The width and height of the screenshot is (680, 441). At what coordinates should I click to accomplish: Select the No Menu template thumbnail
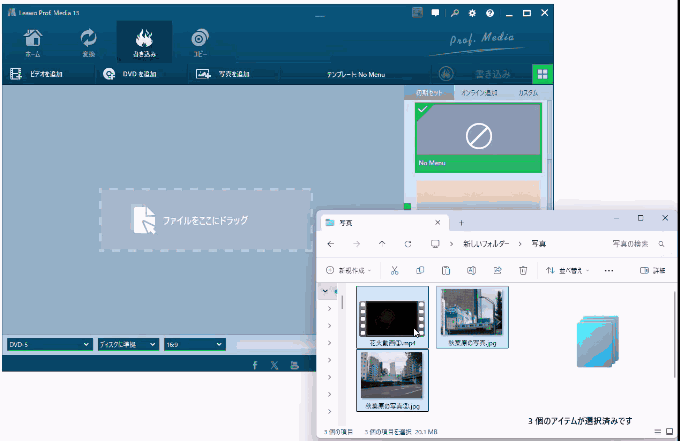click(477, 135)
